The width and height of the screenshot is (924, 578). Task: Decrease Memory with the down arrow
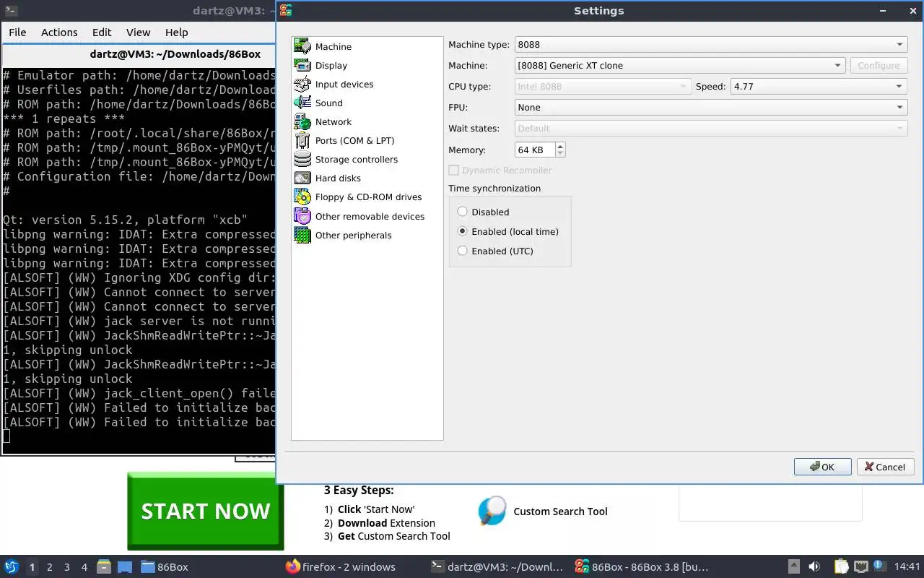tap(560, 154)
